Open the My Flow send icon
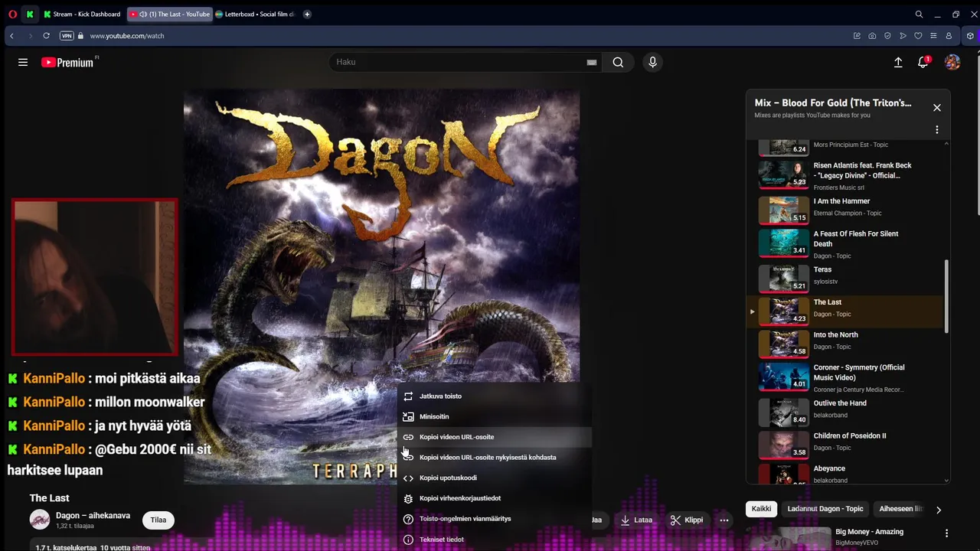 903,36
